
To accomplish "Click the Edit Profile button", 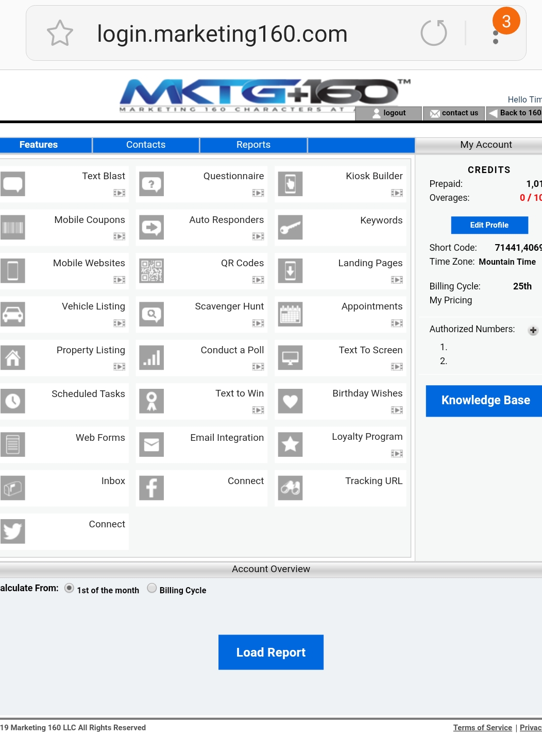I will [489, 225].
